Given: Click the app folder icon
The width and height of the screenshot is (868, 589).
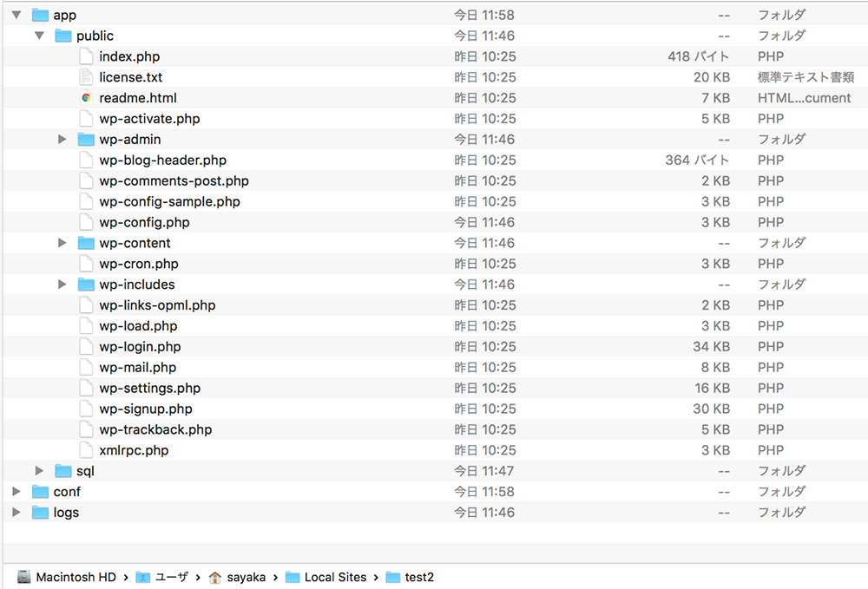Looking at the screenshot, I should point(41,15).
